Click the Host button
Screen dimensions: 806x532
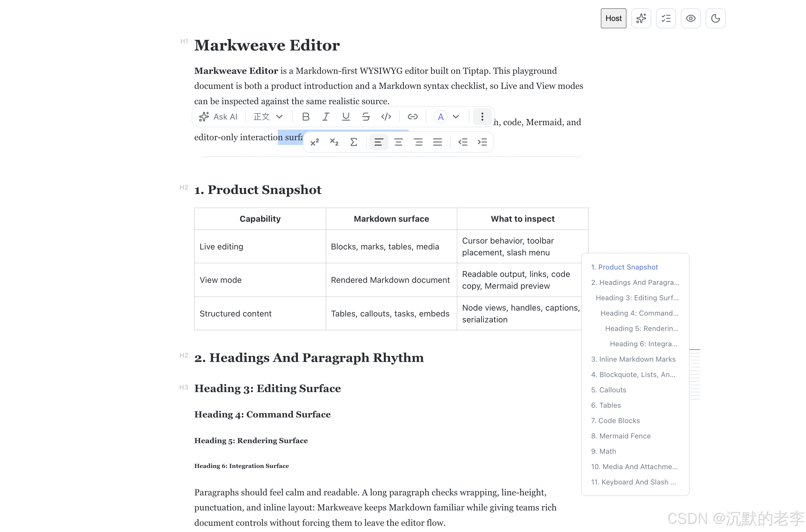pyautogui.click(x=613, y=18)
